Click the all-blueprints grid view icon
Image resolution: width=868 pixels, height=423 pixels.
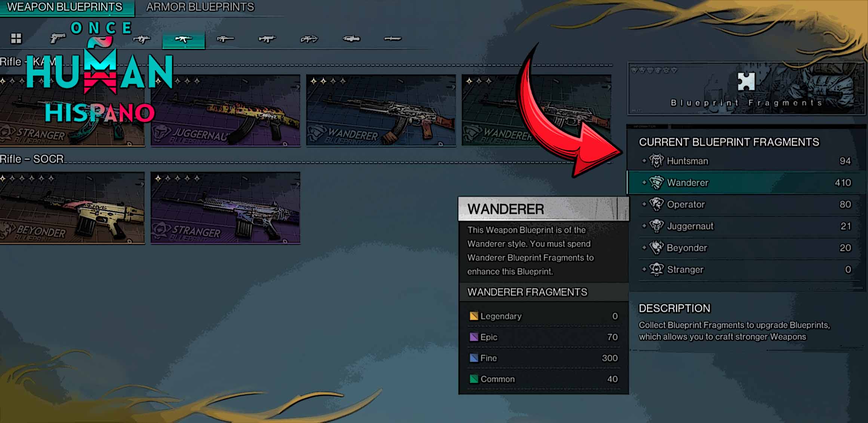point(16,39)
